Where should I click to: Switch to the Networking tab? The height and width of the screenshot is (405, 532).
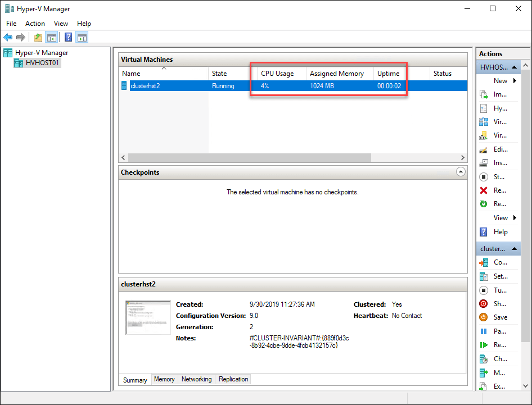pyautogui.click(x=196, y=379)
